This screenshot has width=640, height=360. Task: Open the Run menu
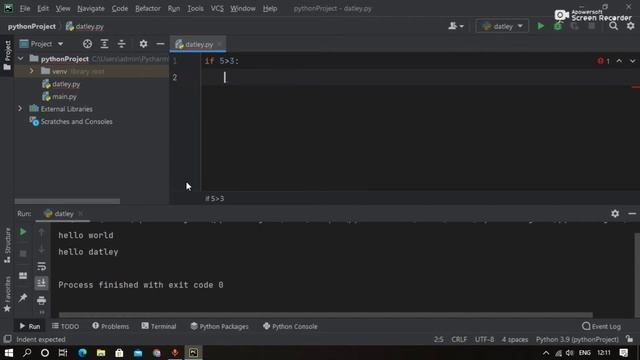pos(174,8)
